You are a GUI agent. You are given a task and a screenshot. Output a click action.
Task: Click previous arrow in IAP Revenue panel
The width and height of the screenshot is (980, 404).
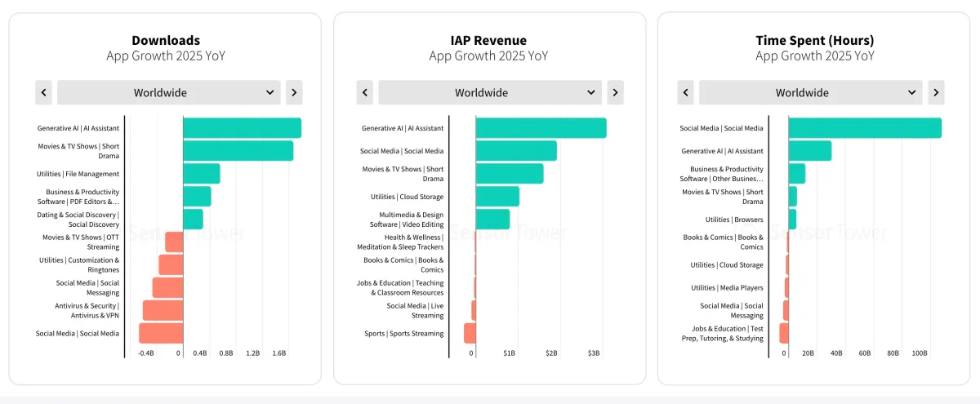click(x=365, y=92)
